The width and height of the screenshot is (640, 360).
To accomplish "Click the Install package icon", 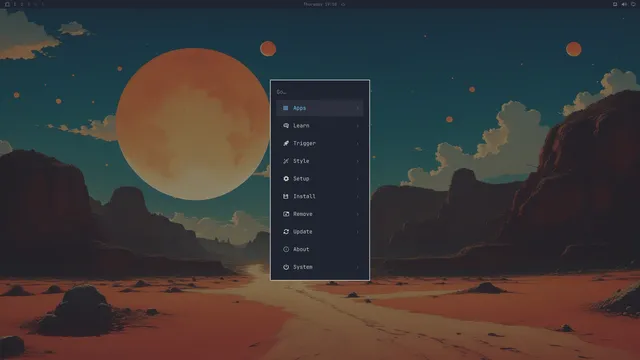I will 286,196.
